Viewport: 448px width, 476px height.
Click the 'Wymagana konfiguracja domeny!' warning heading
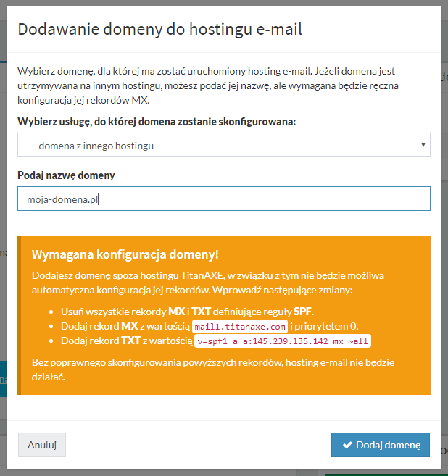pyautogui.click(x=125, y=255)
